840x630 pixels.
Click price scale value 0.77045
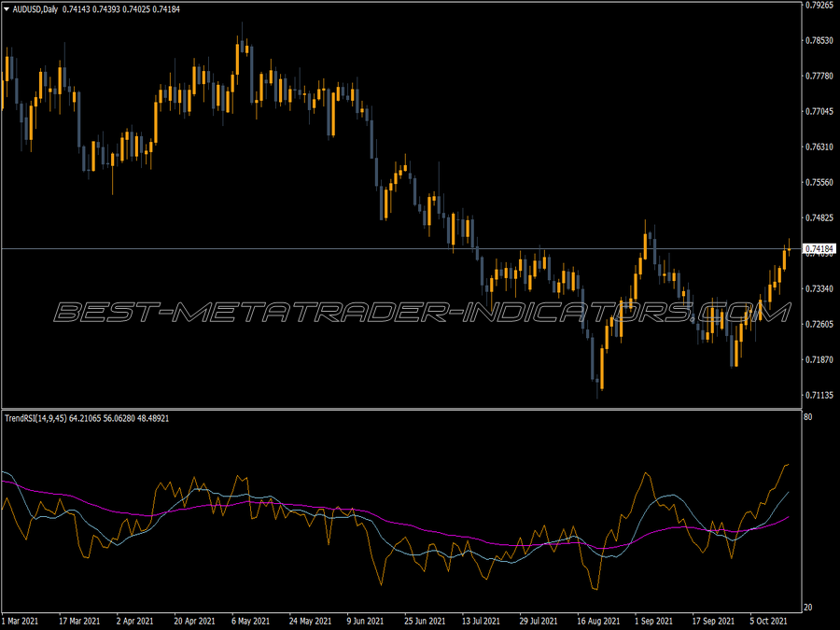point(819,111)
